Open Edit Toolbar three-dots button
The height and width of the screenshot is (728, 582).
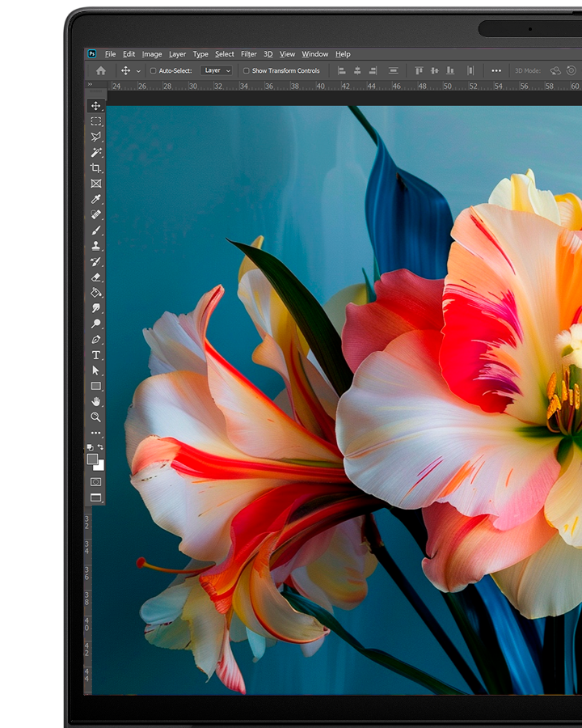click(x=95, y=433)
